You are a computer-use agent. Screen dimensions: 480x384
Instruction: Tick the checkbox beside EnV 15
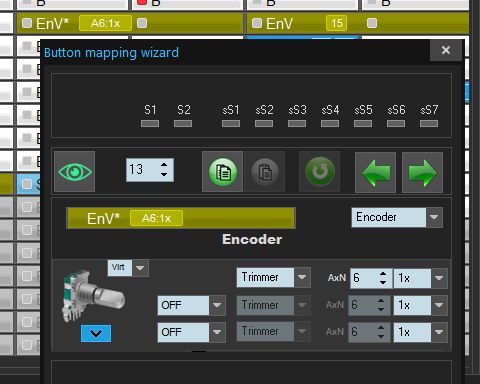(257, 23)
